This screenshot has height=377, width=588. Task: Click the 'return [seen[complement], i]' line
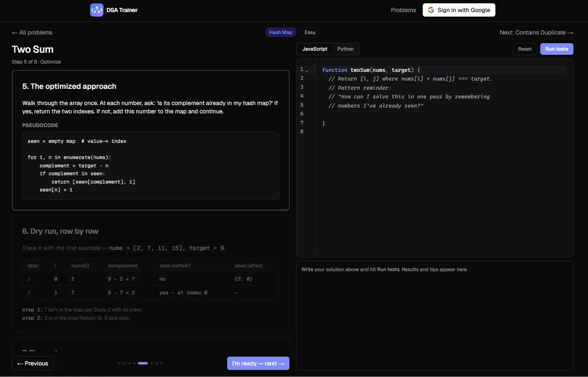click(x=93, y=182)
